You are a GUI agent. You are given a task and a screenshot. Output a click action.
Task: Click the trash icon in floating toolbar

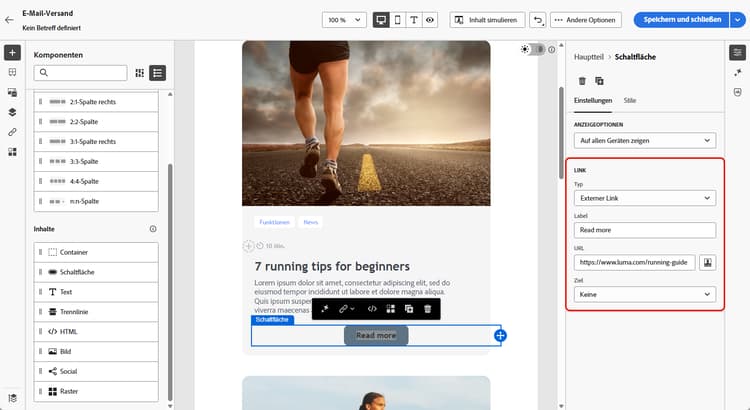(x=428, y=309)
